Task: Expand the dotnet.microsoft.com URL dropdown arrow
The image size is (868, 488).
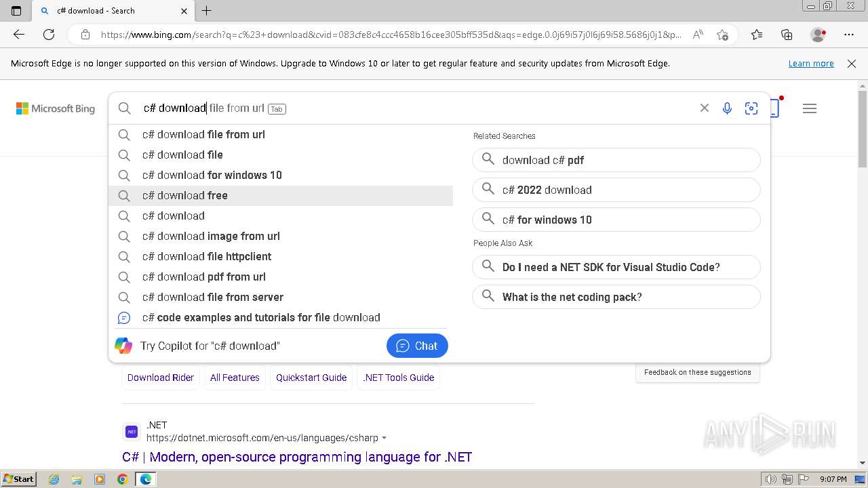Action: (x=384, y=439)
